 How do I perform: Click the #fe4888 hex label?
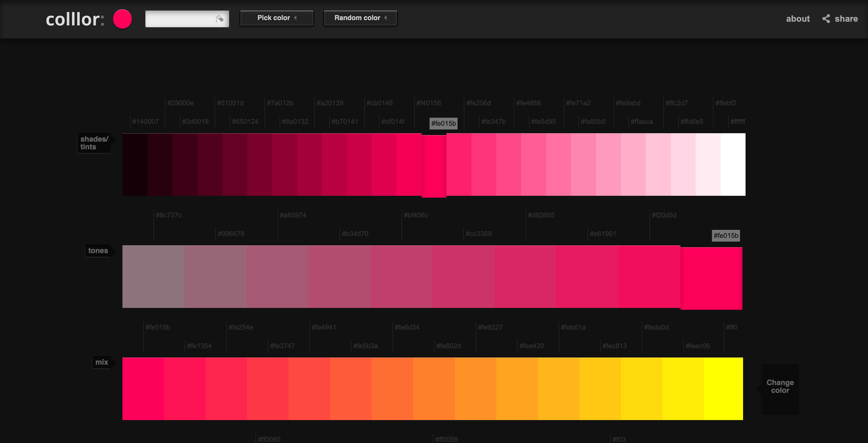pyautogui.click(x=528, y=103)
